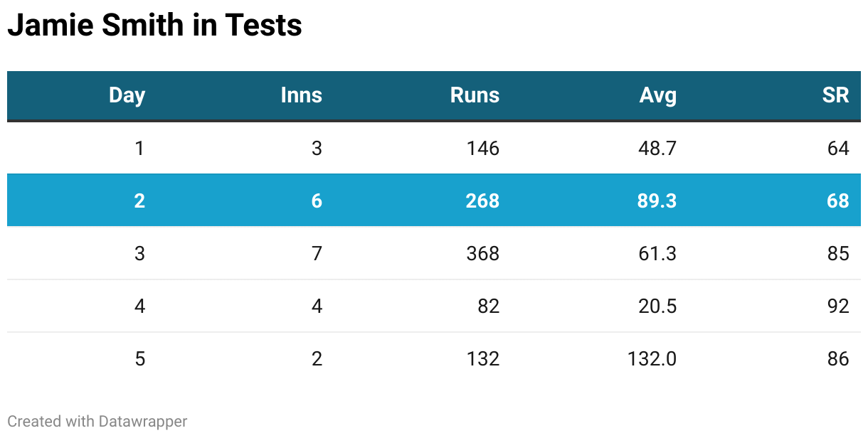Select the Runs column header
This screenshot has width=868, height=438.
click(x=475, y=95)
